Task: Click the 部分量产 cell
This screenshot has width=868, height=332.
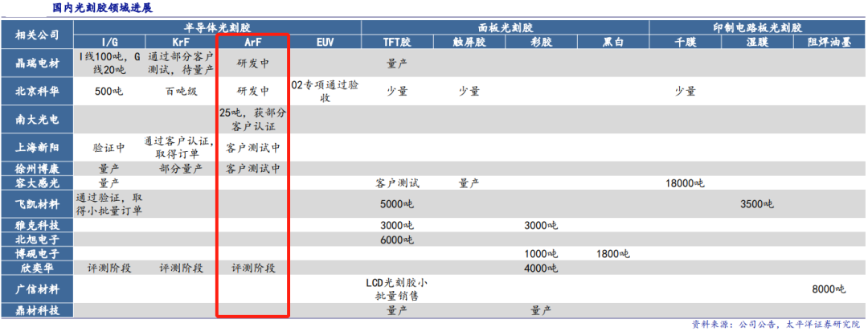Action: pyautogui.click(x=181, y=169)
